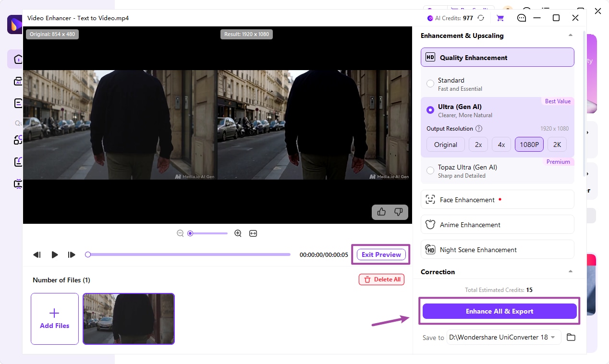Select the Text to Video file thumbnail

pos(129,319)
